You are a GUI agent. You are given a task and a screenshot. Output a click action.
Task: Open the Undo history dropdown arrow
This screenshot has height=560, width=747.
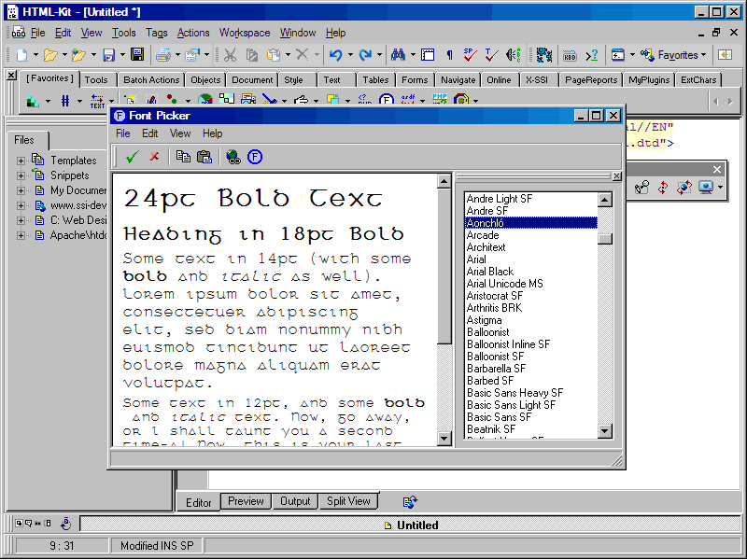click(x=350, y=55)
